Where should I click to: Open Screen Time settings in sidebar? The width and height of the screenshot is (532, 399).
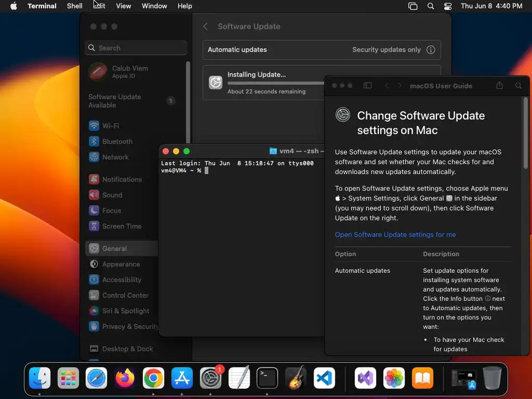(x=115, y=226)
